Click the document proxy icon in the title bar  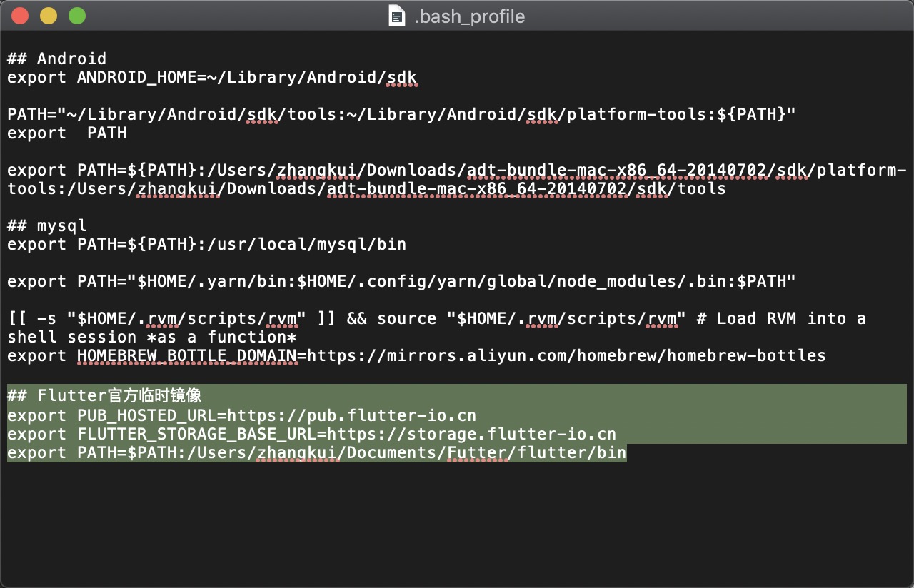tap(395, 16)
